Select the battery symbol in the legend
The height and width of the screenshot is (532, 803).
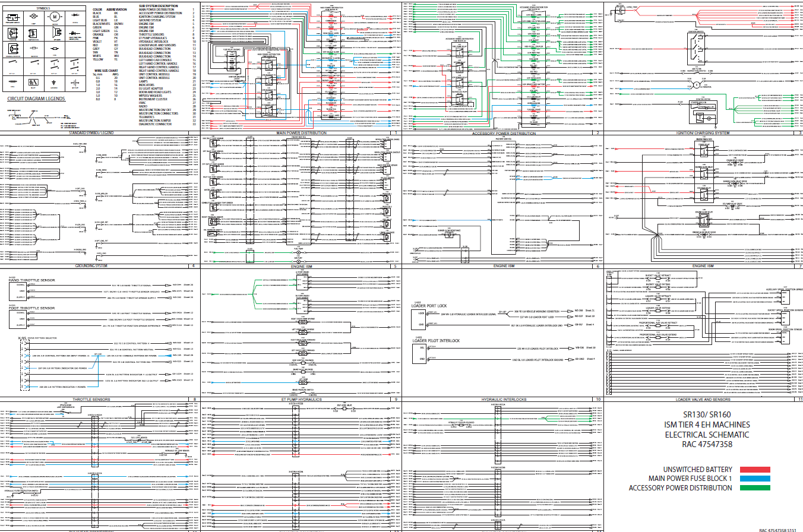[x=75, y=83]
